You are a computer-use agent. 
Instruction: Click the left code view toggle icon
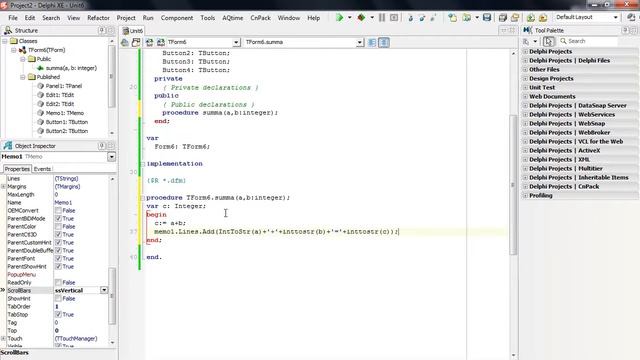point(372,42)
